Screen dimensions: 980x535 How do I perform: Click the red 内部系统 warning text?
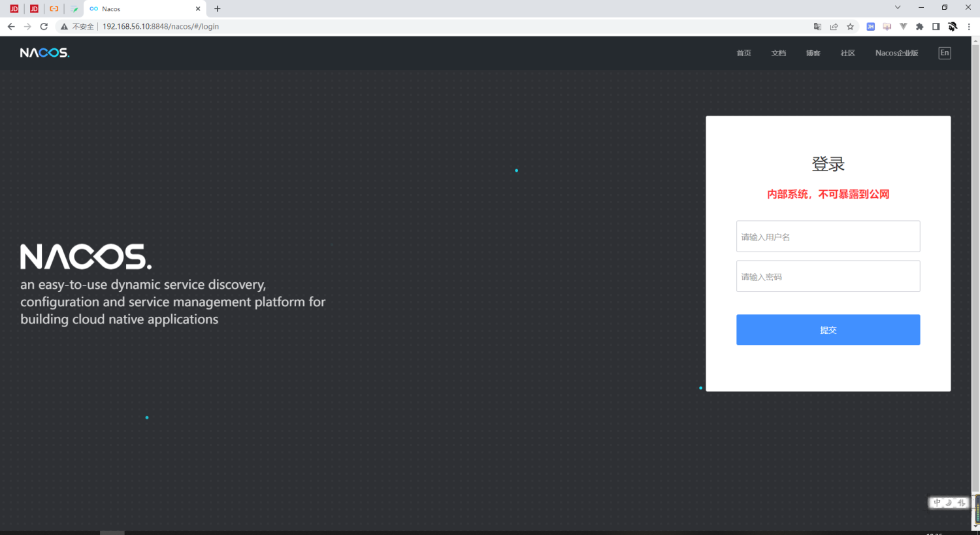pyautogui.click(x=828, y=194)
